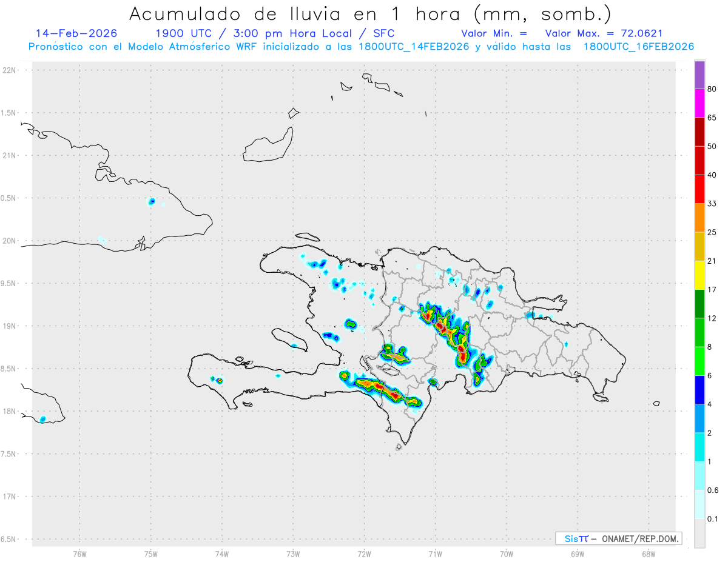The image size is (728, 562).
Task: Click the latitude label '18N'
Action: (x=10, y=412)
